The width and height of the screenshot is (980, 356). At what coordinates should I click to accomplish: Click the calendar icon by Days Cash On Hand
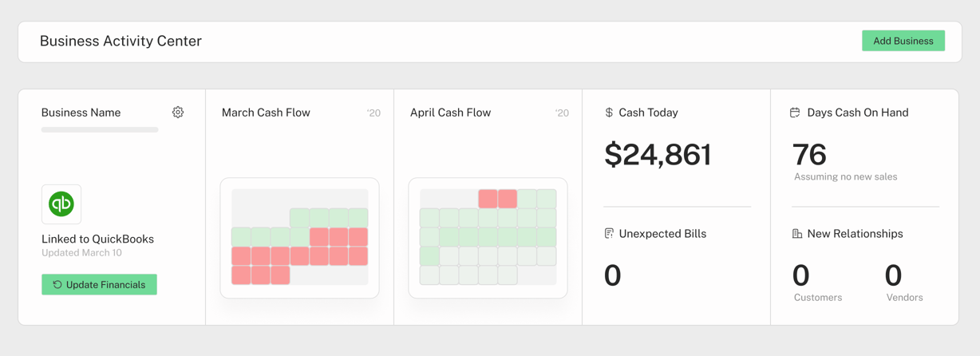click(795, 113)
